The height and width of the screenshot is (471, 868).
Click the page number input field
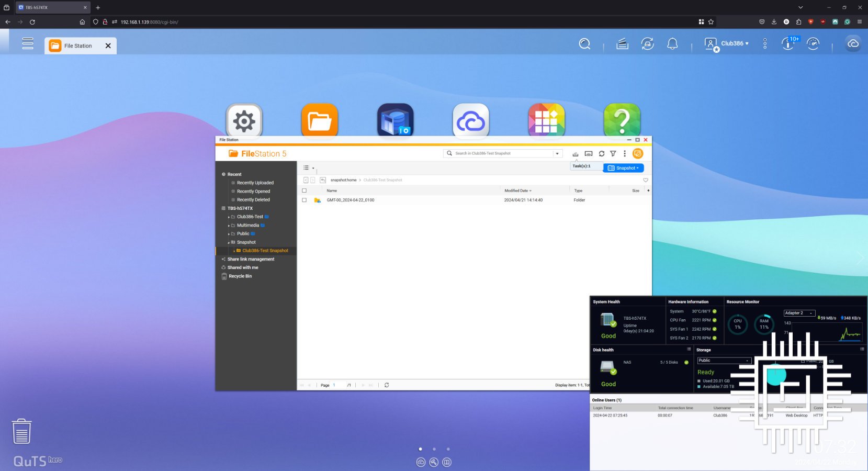(339, 385)
